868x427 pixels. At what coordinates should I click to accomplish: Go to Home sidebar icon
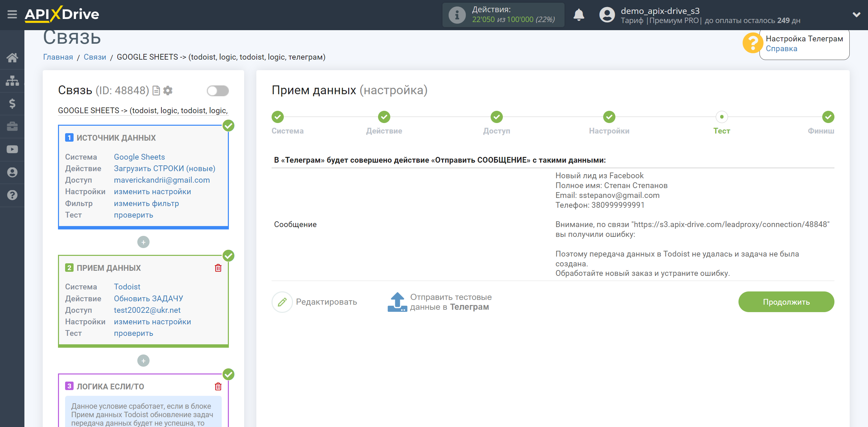pyautogui.click(x=12, y=58)
